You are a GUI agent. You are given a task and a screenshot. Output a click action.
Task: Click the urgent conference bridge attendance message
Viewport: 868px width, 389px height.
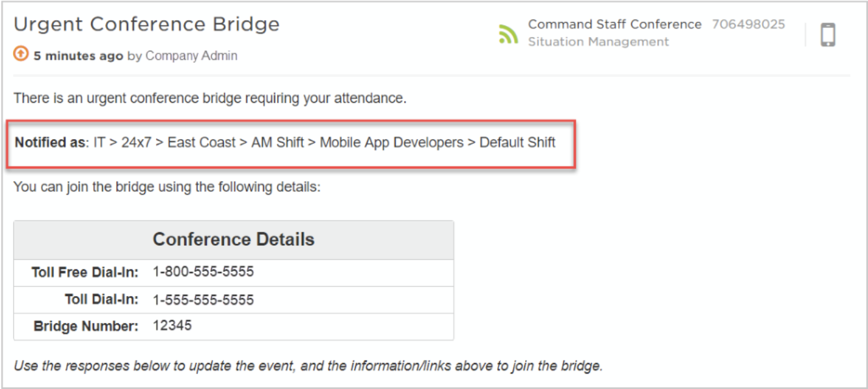210,99
